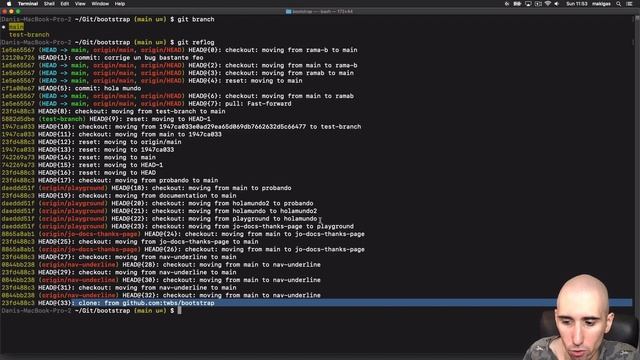Click 'HEAD@{20}: moving from holamundo2 to probando'
The height and width of the screenshot is (360, 640).
click(x=212, y=203)
